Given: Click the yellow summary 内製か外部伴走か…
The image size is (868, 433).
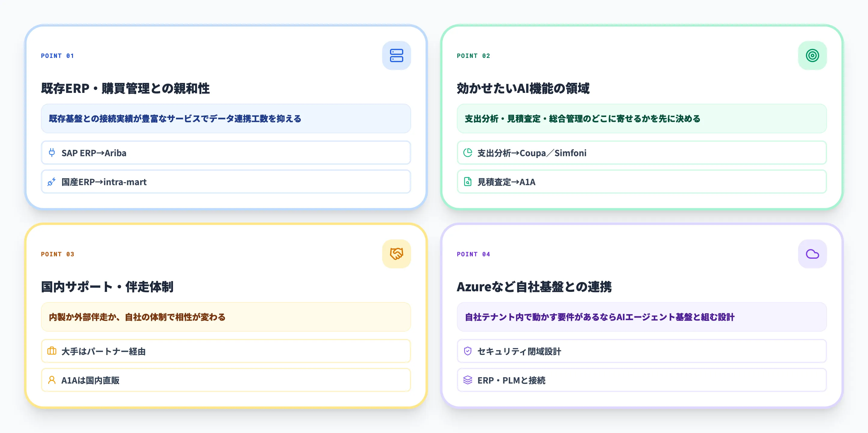Looking at the screenshot, I should click(226, 317).
